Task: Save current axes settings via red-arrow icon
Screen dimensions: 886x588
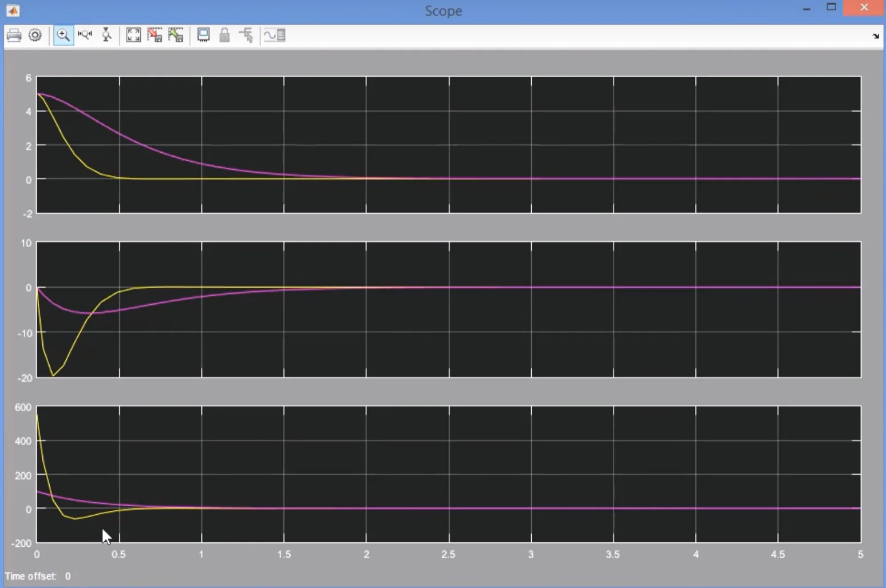Action: point(155,35)
